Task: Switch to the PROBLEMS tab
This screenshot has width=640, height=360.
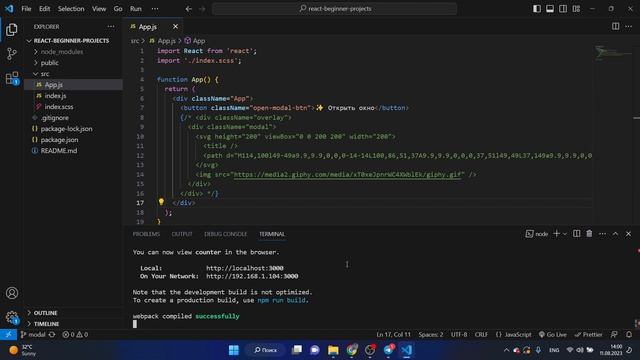Action: [x=146, y=234]
